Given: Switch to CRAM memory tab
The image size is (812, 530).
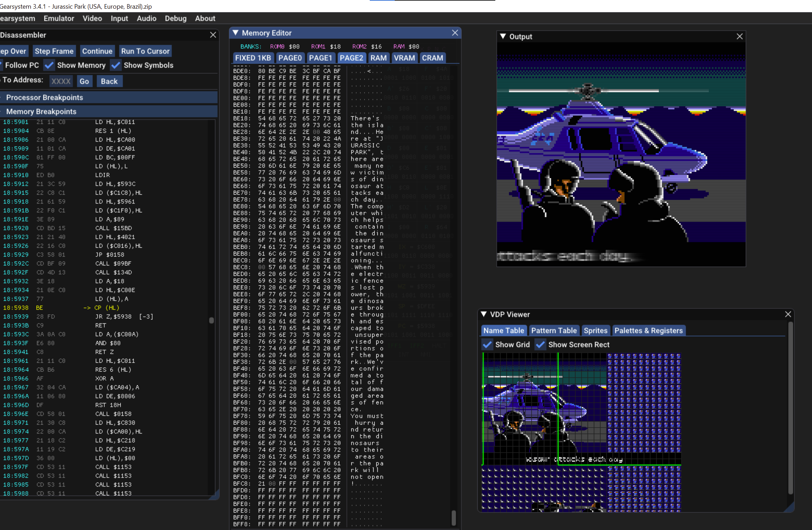Looking at the screenshot, I should pos(432,58).
